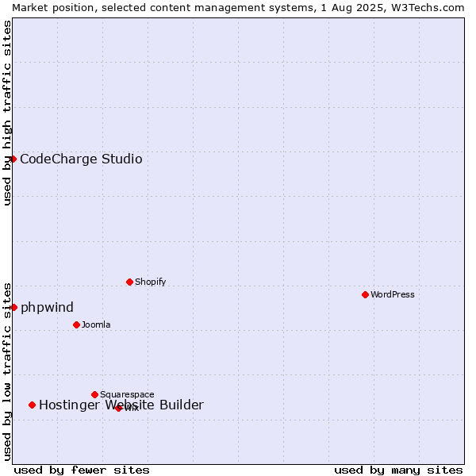Select the Hostinger Website Builder label
This screenshot has width=476, height=476.
click(x=121, y=405)
